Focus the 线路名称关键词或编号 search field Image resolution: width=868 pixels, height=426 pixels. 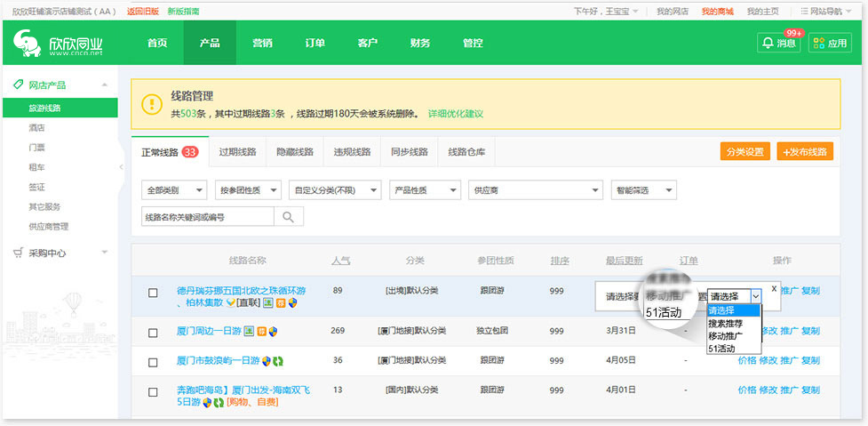(207, 216)
